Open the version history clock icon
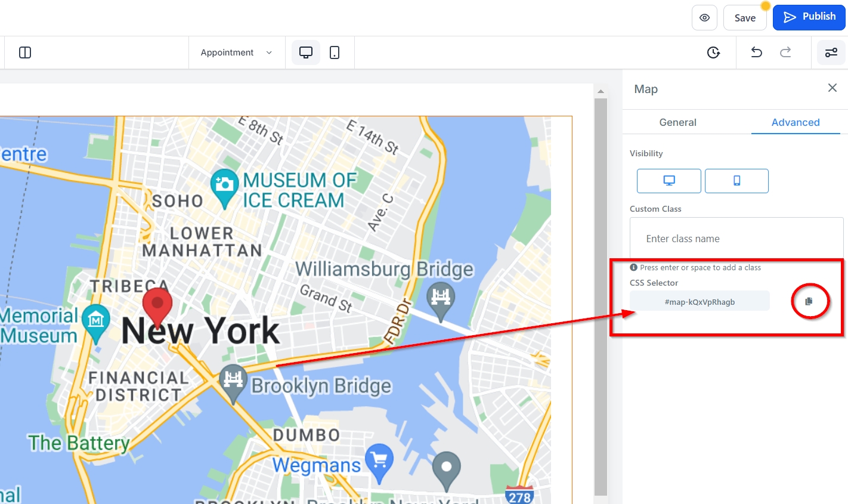This screenshot has height=504, width=848. click(713, 52)
